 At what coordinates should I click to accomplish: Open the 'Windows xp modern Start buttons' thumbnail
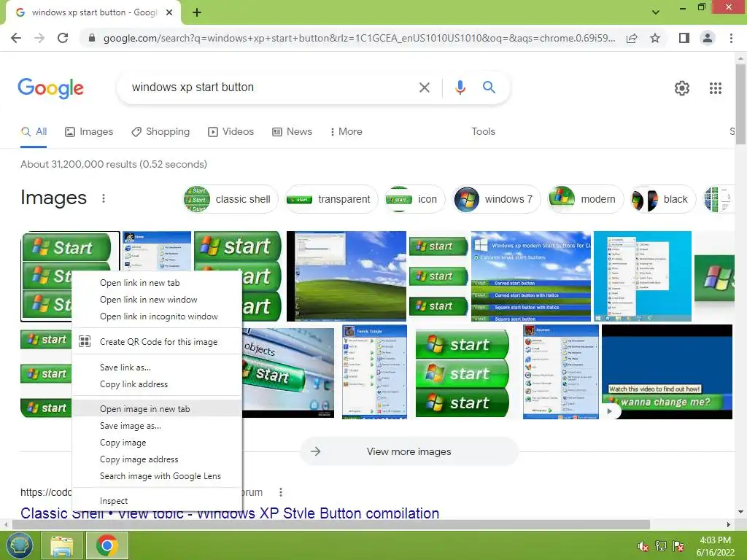click(x=531, y=276)
